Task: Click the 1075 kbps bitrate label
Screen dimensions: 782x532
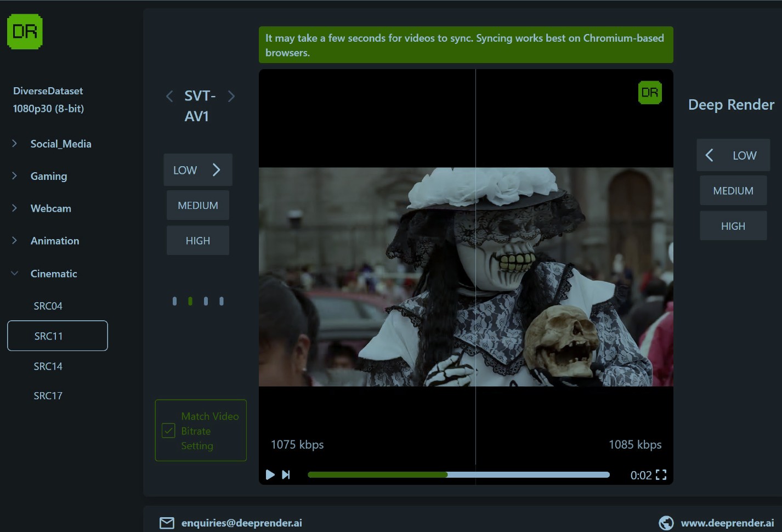Action: (297, 444)
